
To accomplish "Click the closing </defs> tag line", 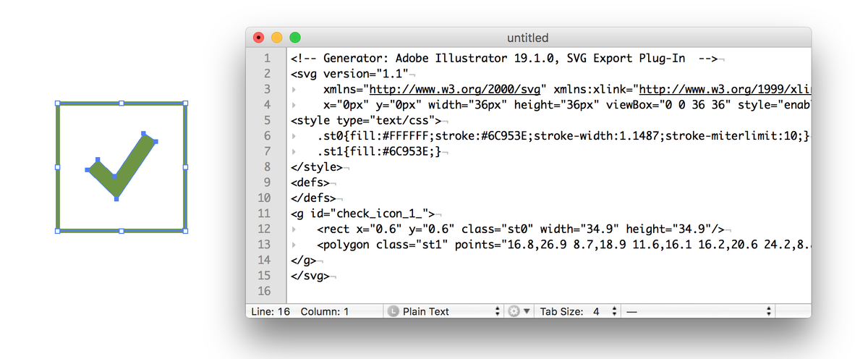I will pyautogui.click(x=313, y=198).
